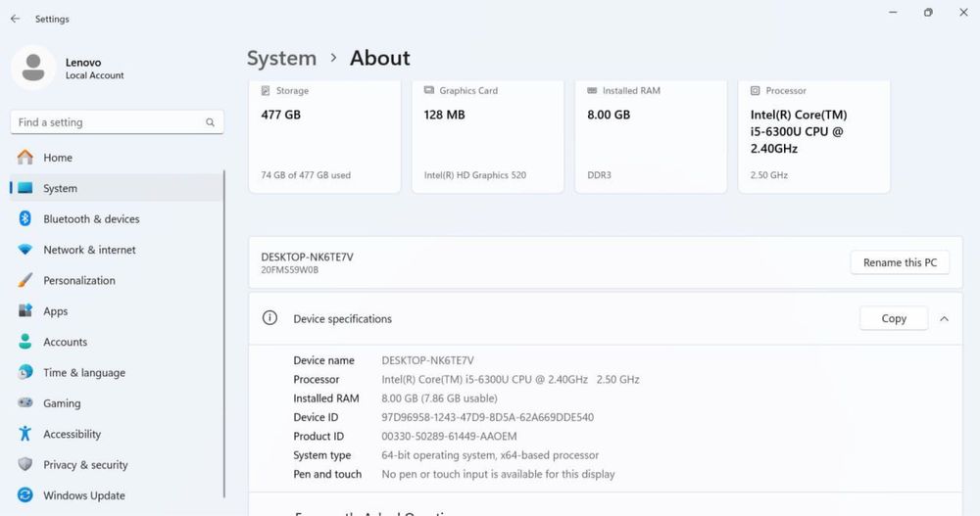Collapse the Device specifications section

(944, 318)
